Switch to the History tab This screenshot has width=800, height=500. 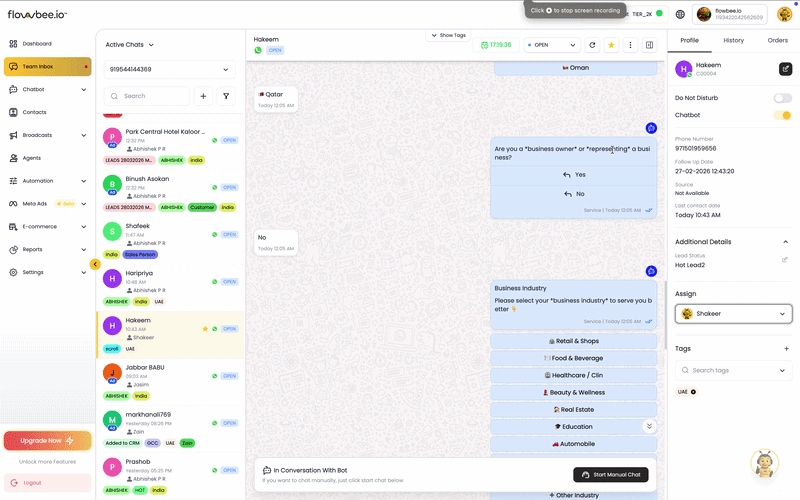(x=733, y=40)
